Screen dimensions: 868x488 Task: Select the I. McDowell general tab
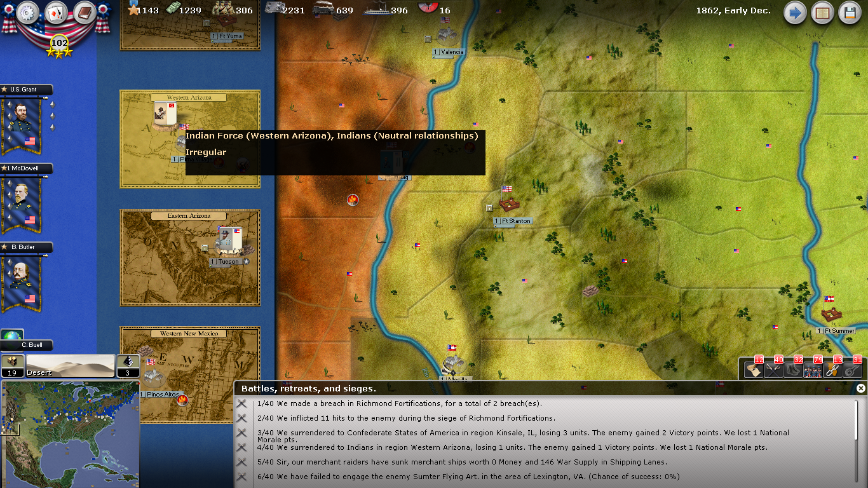coord(26,168)
